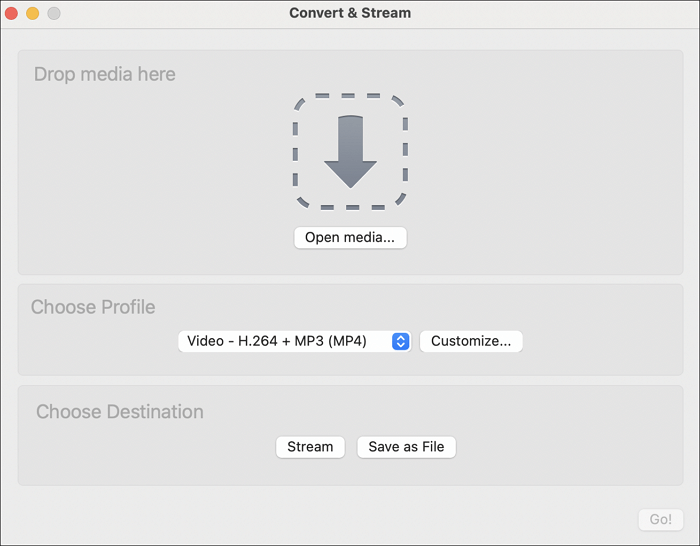700x546 pixels.
Task: Minimize window with the yellow button
Action: click(x=33, y=14)
